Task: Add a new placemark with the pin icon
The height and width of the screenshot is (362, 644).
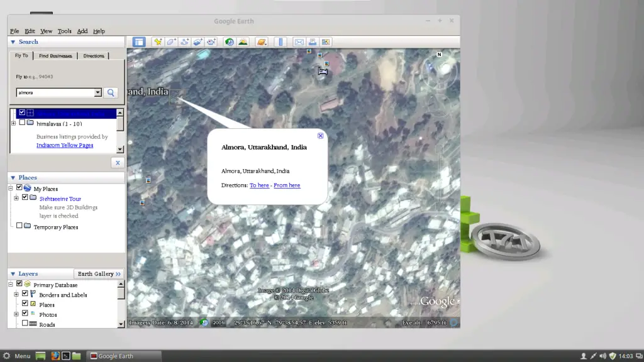Action: 158,42
